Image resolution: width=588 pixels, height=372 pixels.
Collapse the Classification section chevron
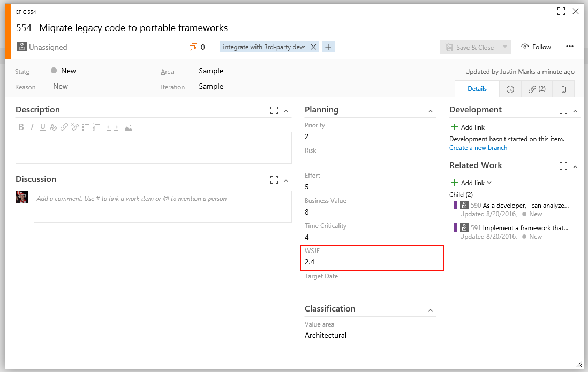click(x=431, y=309)
